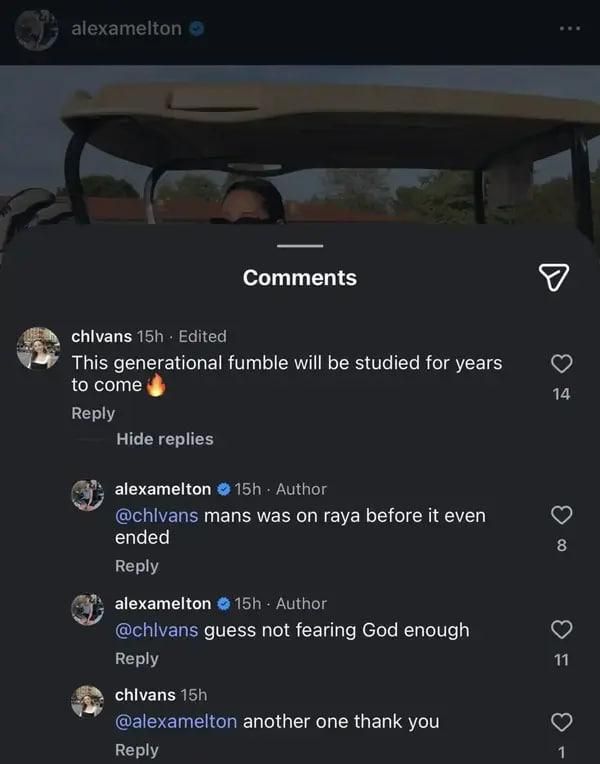Like the 'another one thank you' reply

562,721
